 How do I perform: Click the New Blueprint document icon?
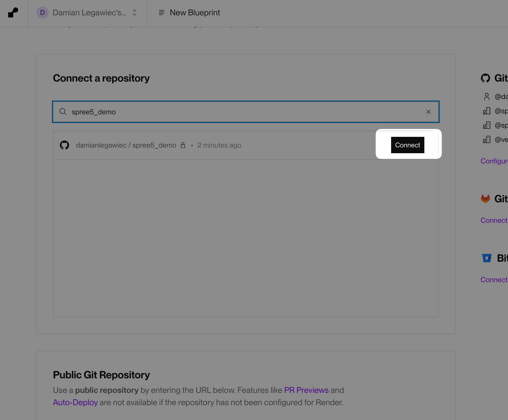pos(161,13)
